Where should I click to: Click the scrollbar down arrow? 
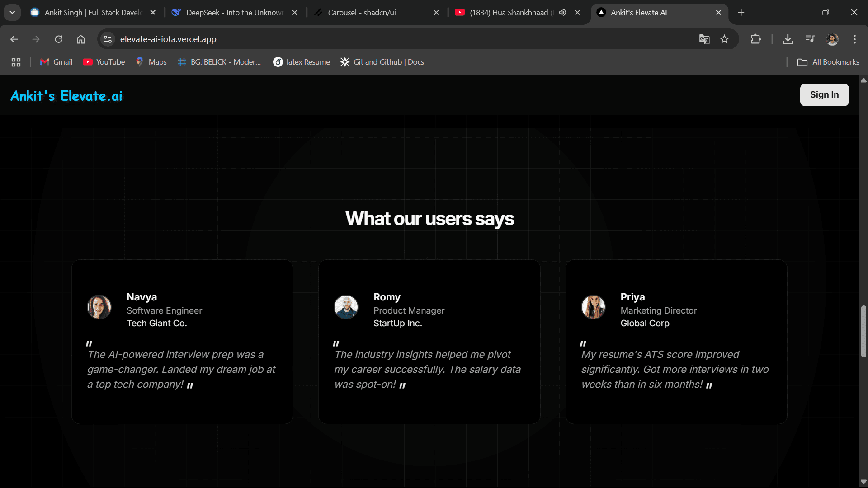point(863,482)
